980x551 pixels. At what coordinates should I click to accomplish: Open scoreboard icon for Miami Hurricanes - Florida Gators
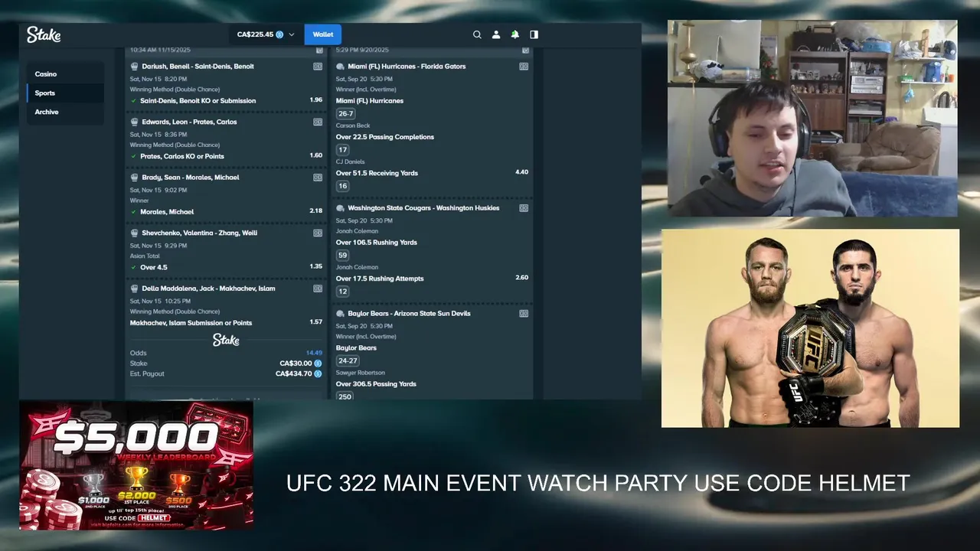tap(524, 67)
